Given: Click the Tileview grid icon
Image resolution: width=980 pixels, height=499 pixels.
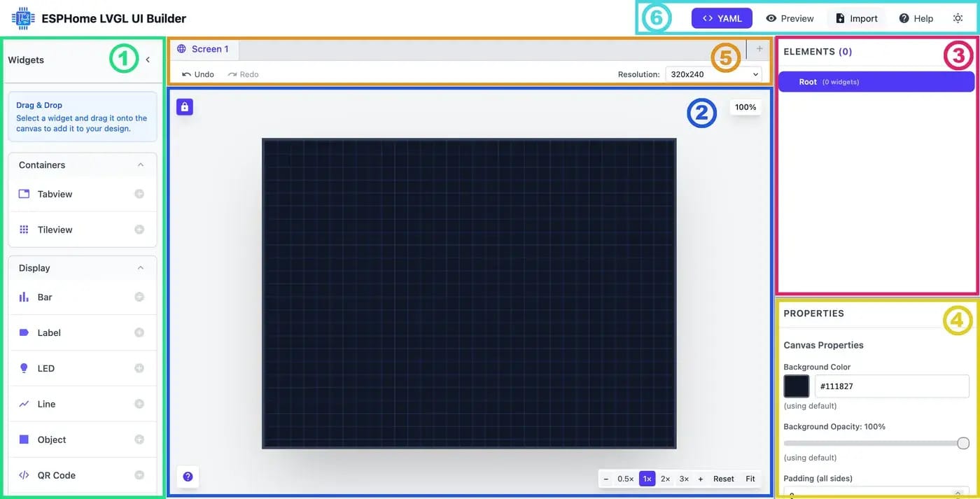Looking at the screenshot, I should click(24, 230).
